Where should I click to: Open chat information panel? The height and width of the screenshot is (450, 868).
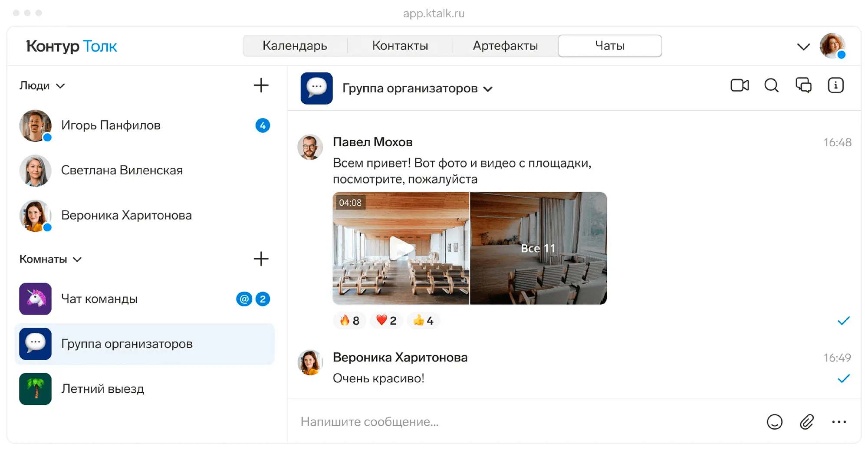pos(835,85)
